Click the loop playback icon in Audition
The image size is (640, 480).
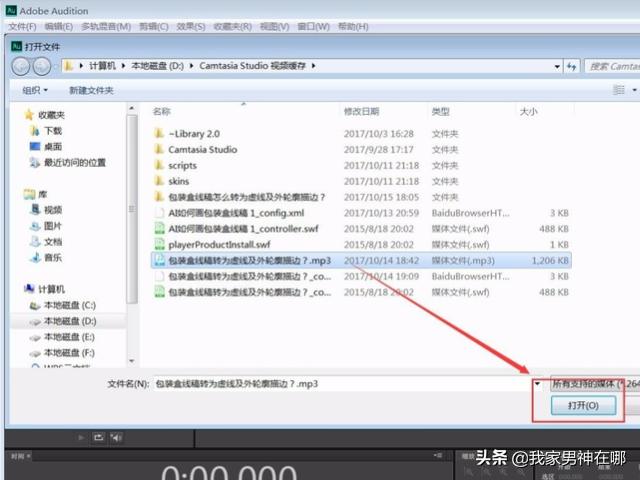tap(98, 438)
